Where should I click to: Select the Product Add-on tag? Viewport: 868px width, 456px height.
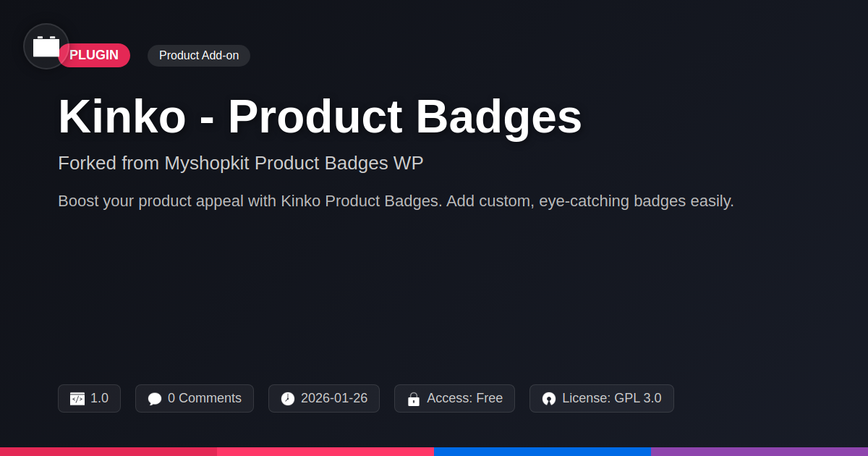[199, 56]
